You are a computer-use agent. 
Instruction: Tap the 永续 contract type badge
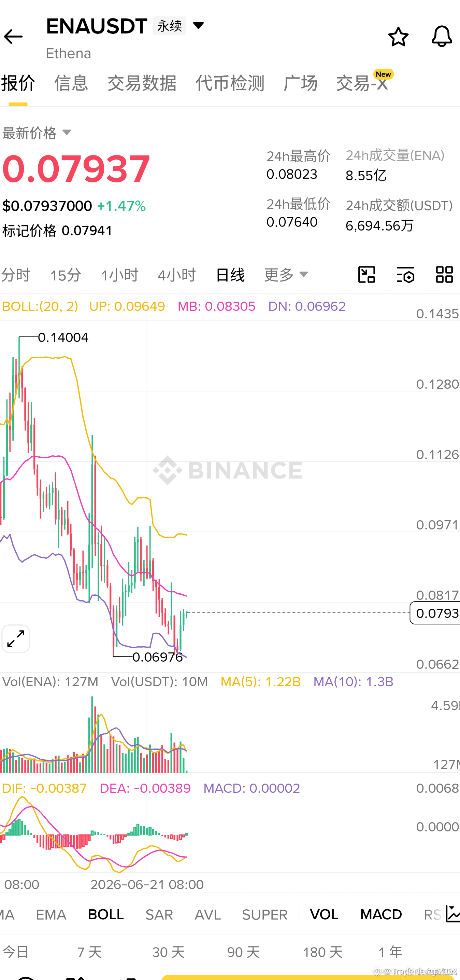point(170,26)
